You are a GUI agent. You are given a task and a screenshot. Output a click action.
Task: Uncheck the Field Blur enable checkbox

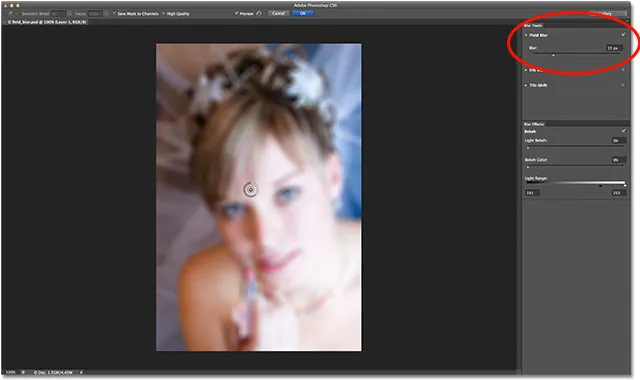click(x=623, y=35)
